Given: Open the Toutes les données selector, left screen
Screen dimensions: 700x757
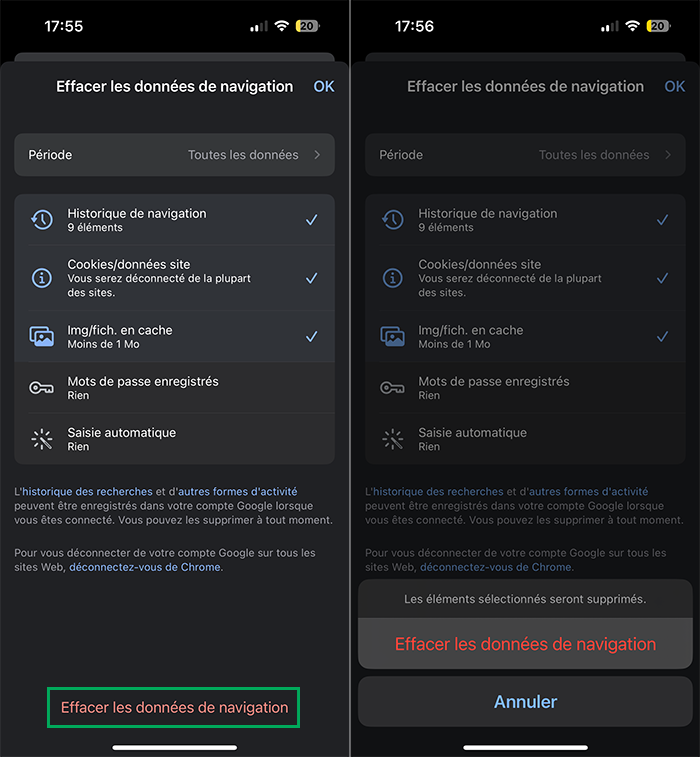Looking at the screenshot, I should point(243,155).
